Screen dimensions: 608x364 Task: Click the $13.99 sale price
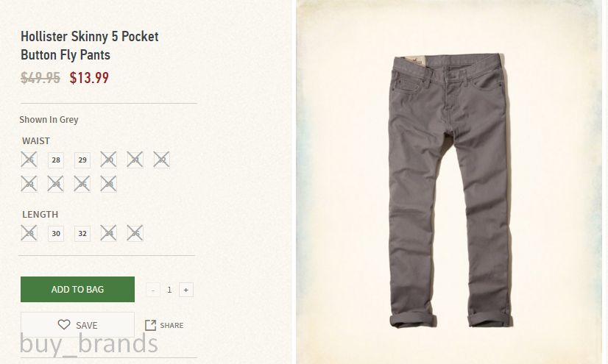pos(89,78)
